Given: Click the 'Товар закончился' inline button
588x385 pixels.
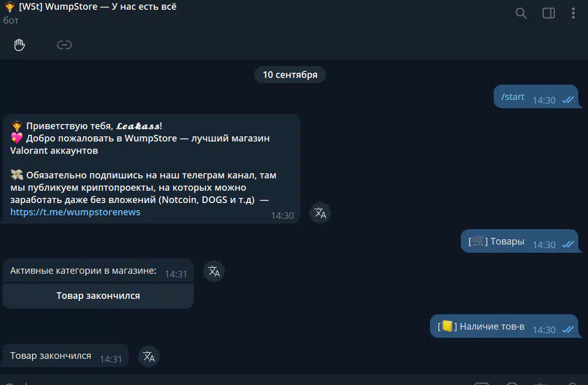Looking at the screenshot, I should click(x=98, y=296).
